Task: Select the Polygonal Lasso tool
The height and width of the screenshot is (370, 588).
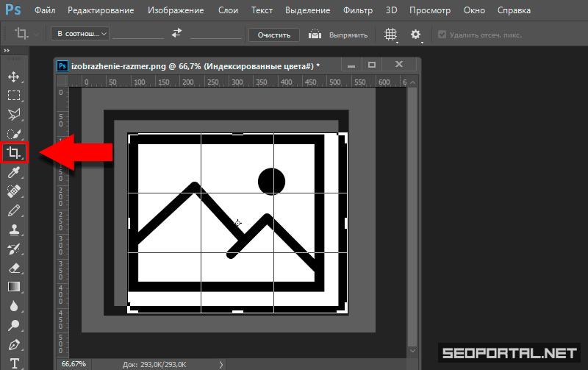Action: [14, 115]
